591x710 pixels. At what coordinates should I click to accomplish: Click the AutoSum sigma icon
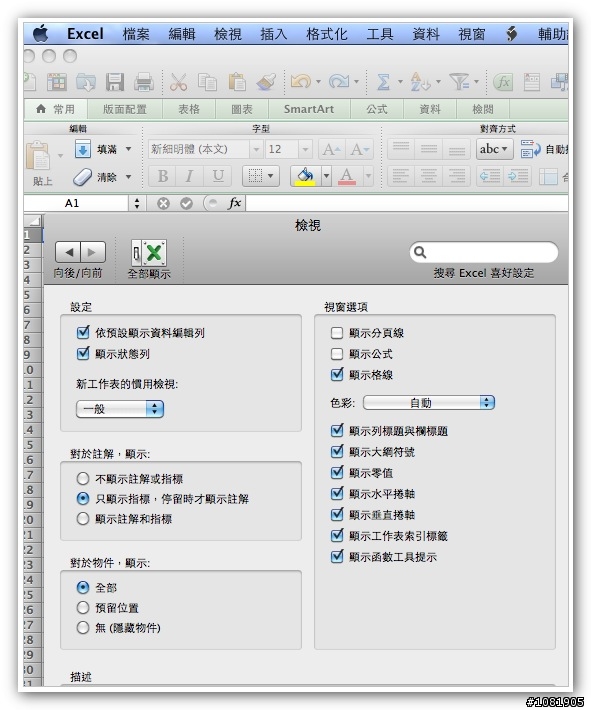(383, 82)
